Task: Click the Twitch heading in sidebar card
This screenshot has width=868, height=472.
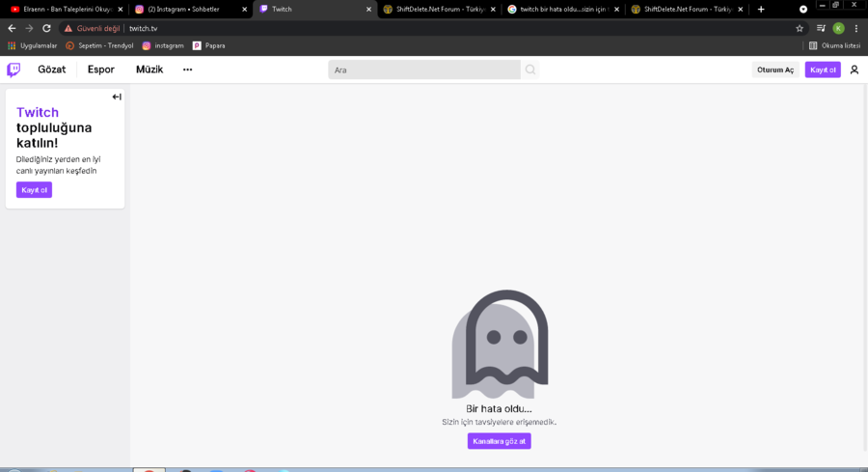Action: tap(38, 113)
